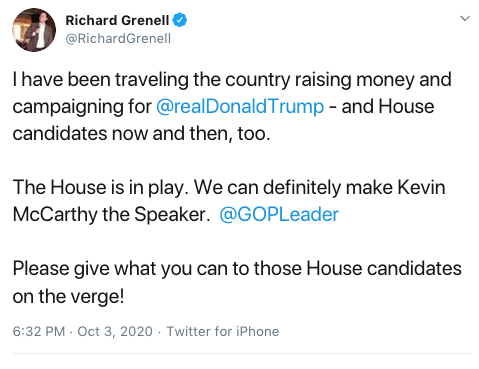Click the line 'candidates now and then, too.'
Screen dimensions: 479x369
[141, 134]
